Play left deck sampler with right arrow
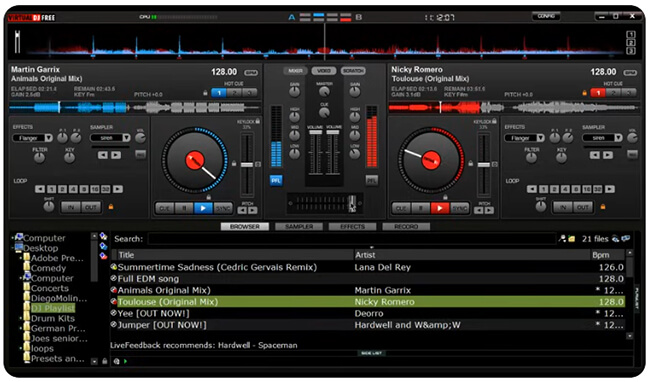The width and height of the screenshot is (650, 382). pos(116,155)
